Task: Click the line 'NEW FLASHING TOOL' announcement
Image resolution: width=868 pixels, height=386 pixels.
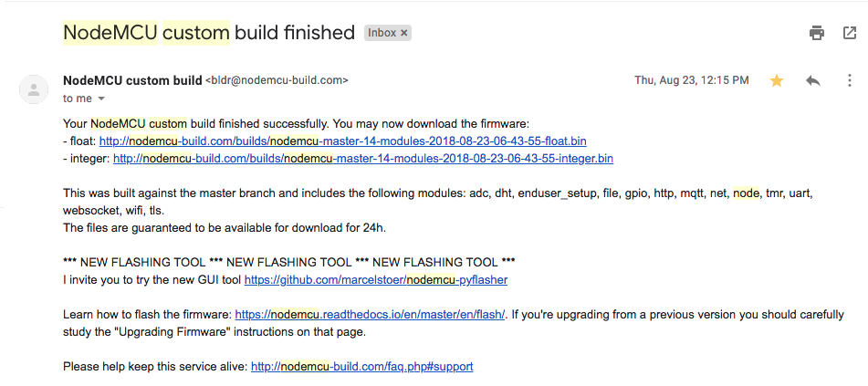Action: tap(289, 262)
